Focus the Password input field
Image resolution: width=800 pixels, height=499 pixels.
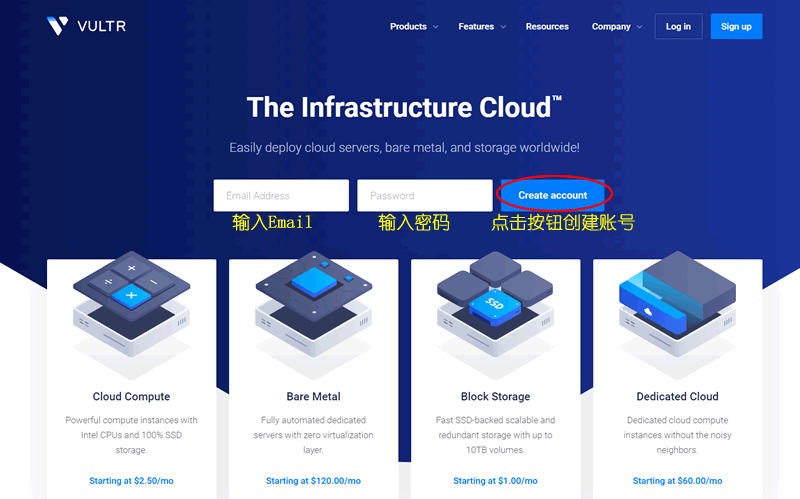pyautogui.click(x=425, y=195)
